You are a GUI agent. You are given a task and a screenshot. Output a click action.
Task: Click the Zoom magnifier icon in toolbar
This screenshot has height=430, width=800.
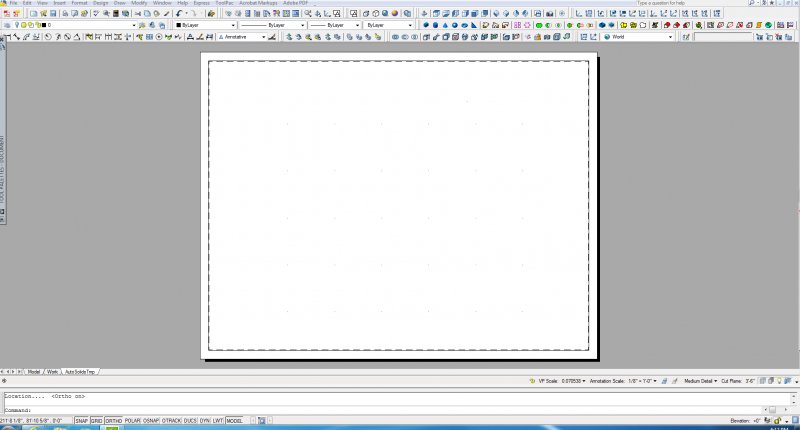pos(308,13)
